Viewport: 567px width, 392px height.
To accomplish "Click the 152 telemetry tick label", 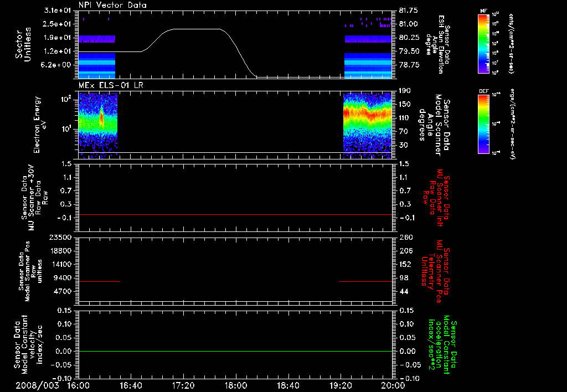I will click(405, 264).
